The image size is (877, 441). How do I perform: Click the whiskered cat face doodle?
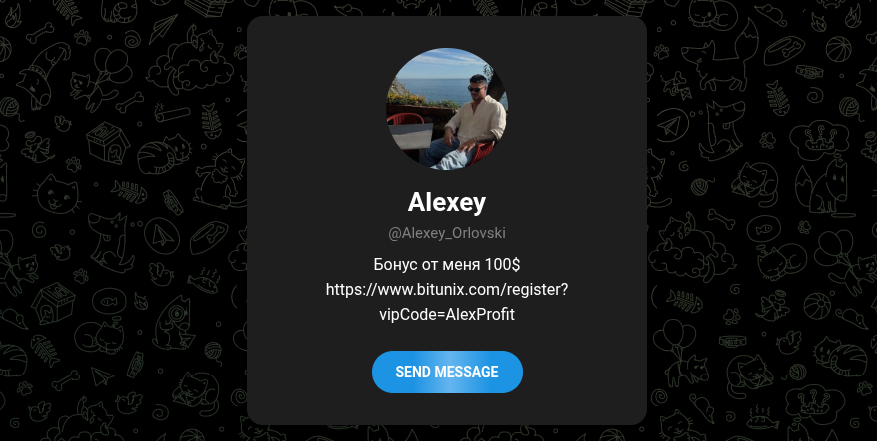(58, 195)
